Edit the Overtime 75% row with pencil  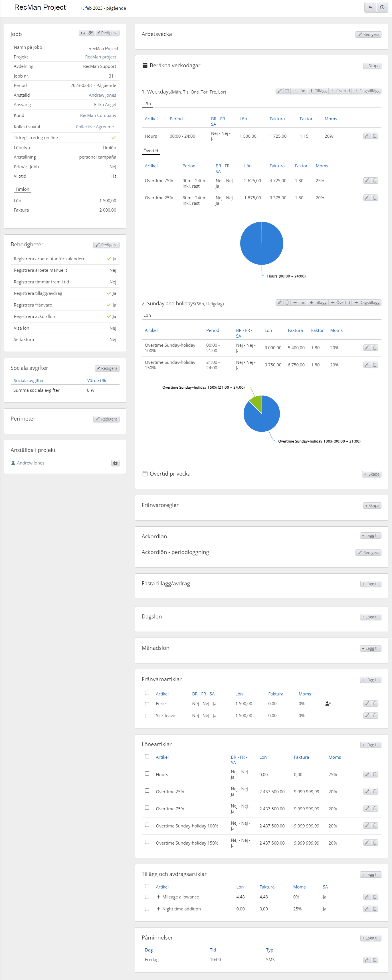click(367, 181)
